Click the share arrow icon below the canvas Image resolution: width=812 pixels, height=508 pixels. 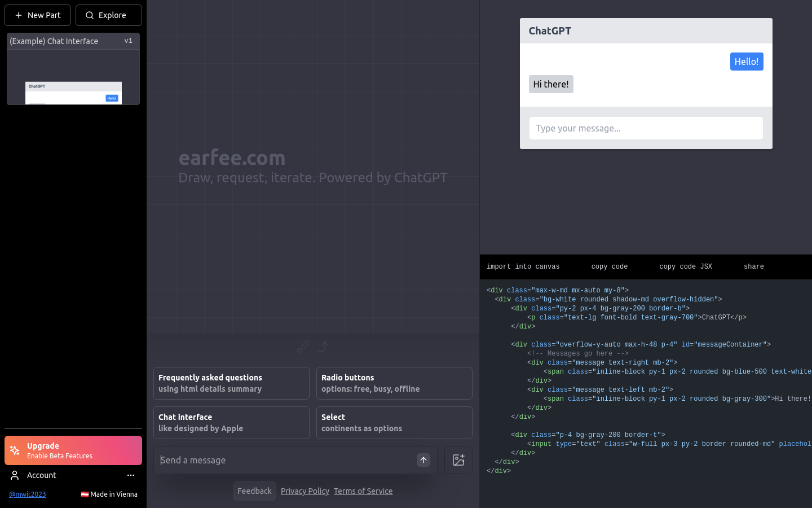click(x=324, y=347)
